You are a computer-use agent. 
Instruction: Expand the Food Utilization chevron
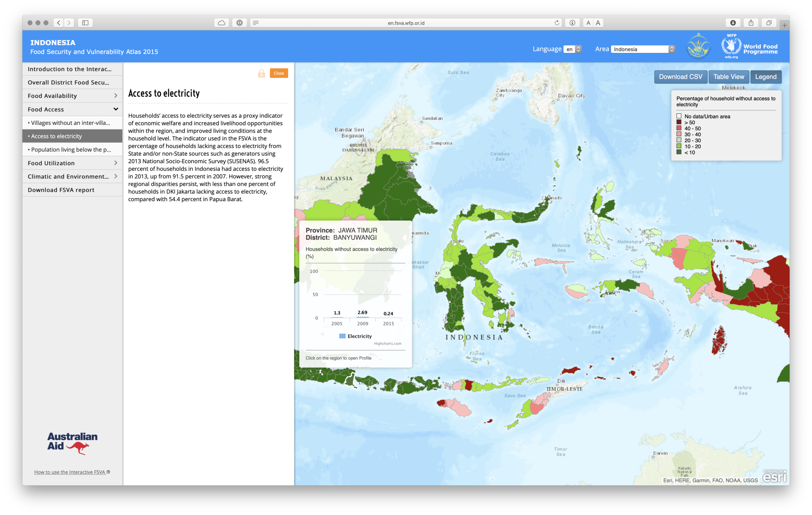tap(116, 163)
